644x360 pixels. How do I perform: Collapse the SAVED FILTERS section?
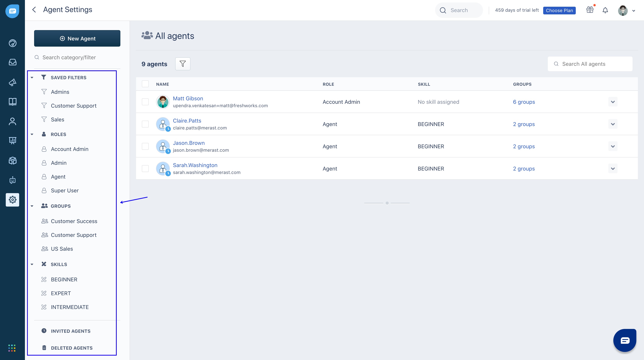point(32,77)
